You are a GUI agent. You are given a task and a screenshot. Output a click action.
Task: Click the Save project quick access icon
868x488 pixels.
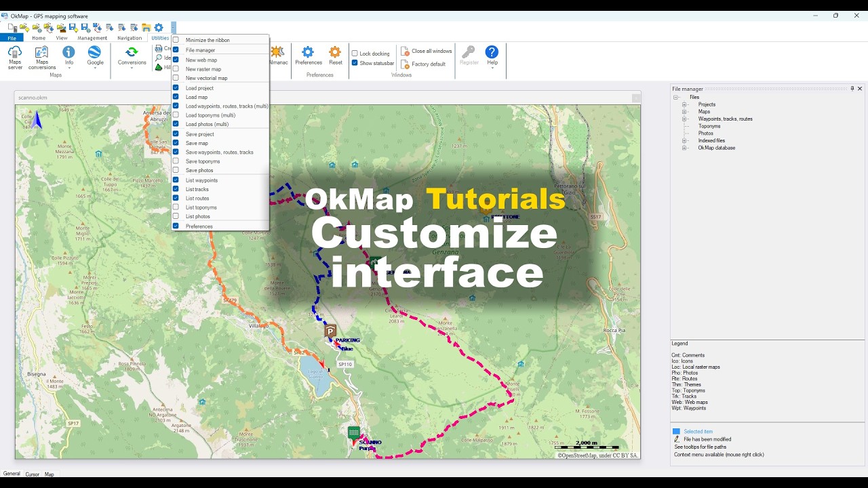pos(73,28)
